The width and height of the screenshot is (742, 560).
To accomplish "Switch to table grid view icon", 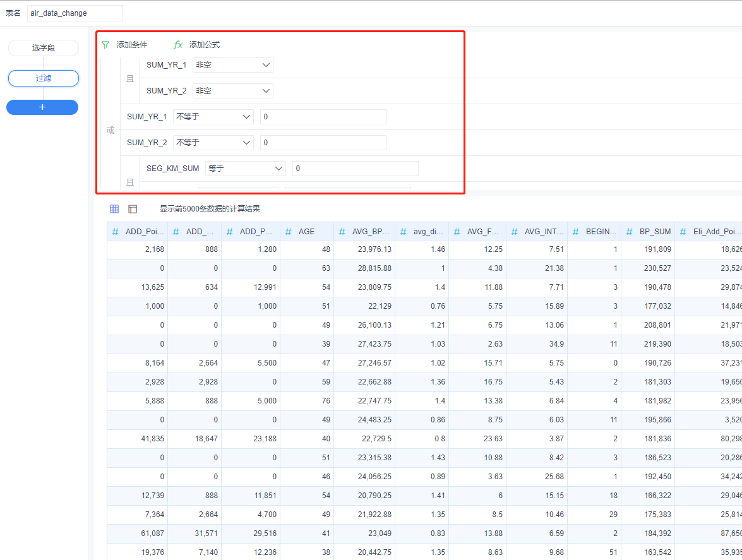I will [114, 208].
